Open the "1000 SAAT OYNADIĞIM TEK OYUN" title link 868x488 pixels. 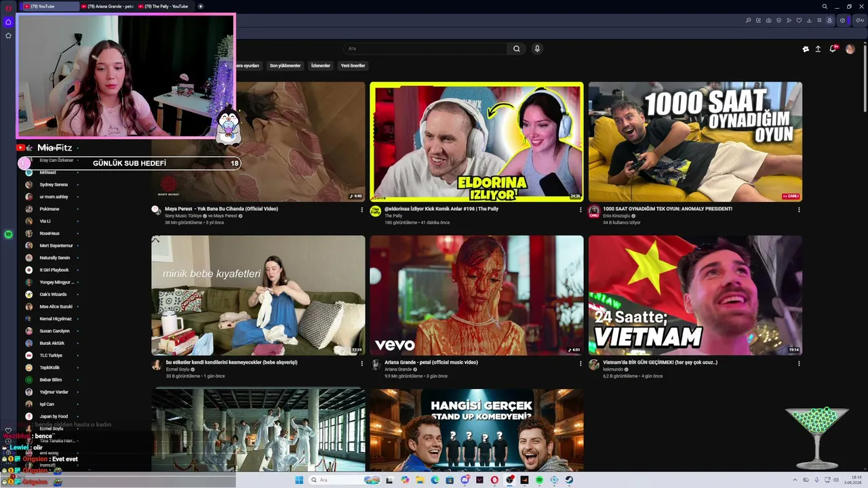[667, 209]
